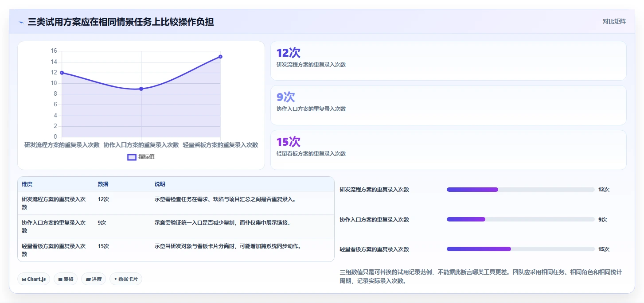
Task: Click the 15次 value in the table
Action: point(103,246)
